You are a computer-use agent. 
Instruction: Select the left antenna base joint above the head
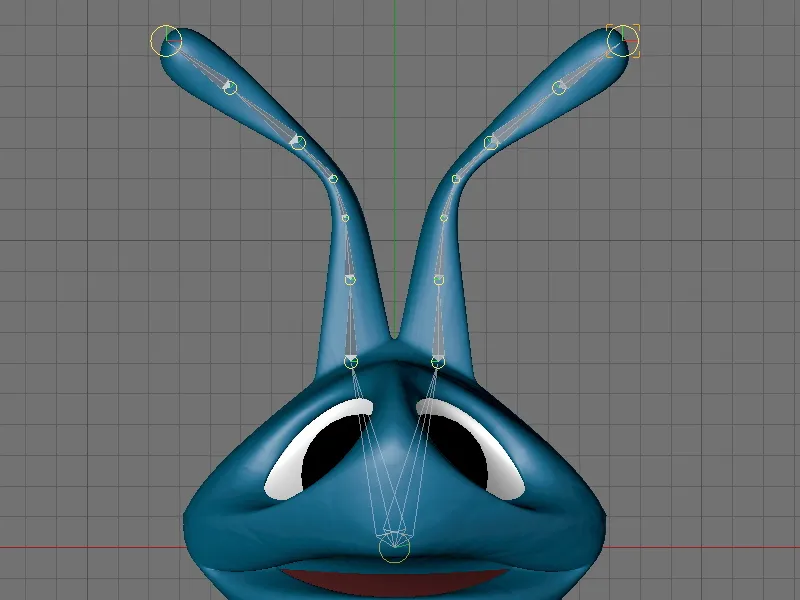point(351,362)
